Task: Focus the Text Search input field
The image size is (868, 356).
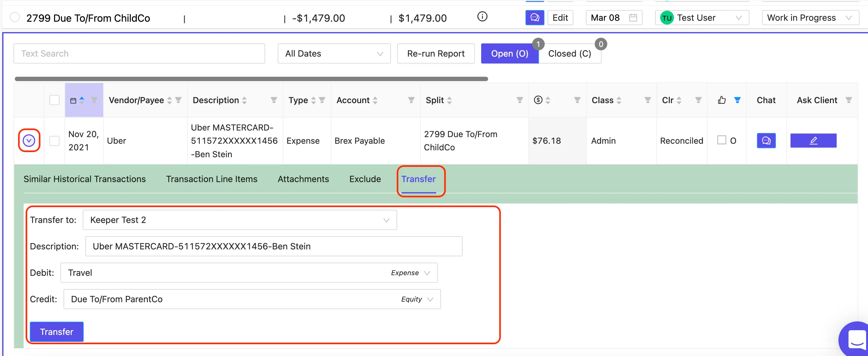Action: click(139, 53)
